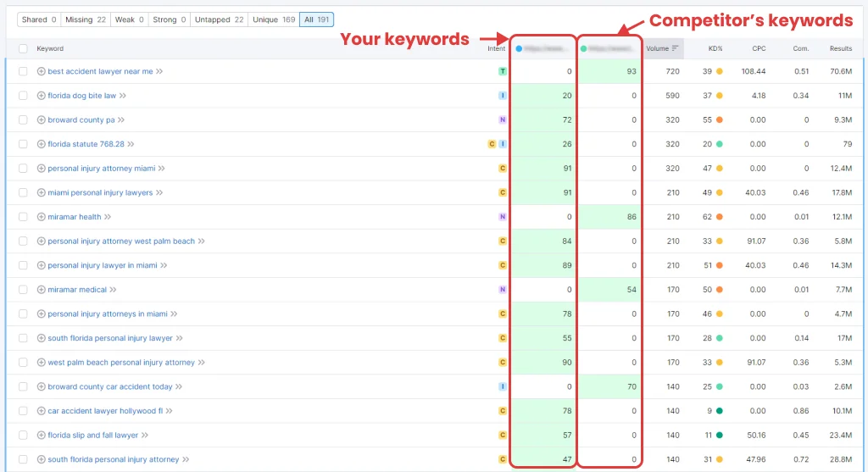Image resolution: width=868 pixels, height=472 pixels.
Task: Click the plus icon beside 'best accident lawyer near me'
Action: point(41,71)
